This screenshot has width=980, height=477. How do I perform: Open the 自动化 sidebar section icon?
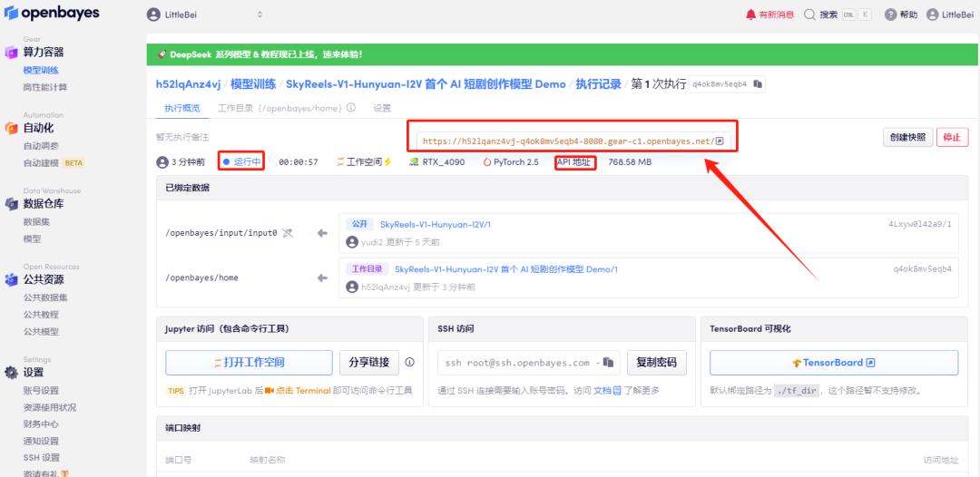11,128
